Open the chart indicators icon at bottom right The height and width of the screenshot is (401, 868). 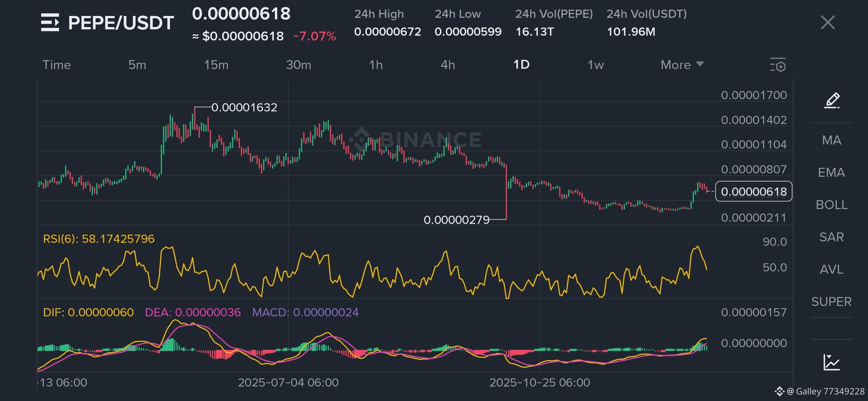(832, 362)
